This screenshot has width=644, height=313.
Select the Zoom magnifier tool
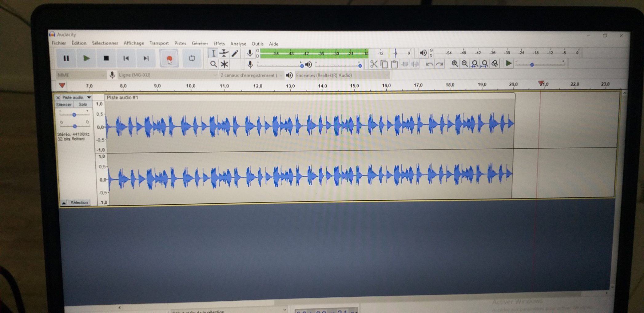click(x=213, y=64)
